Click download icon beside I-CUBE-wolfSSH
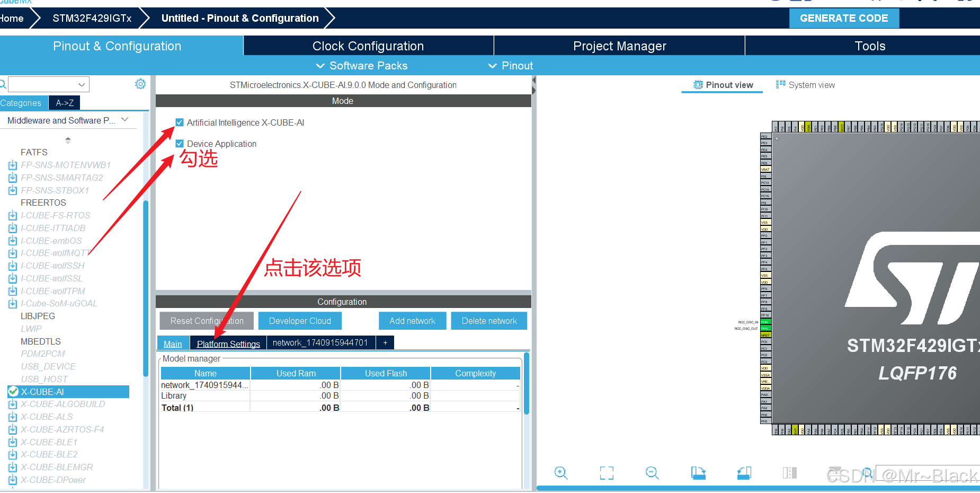 point(13,266)
